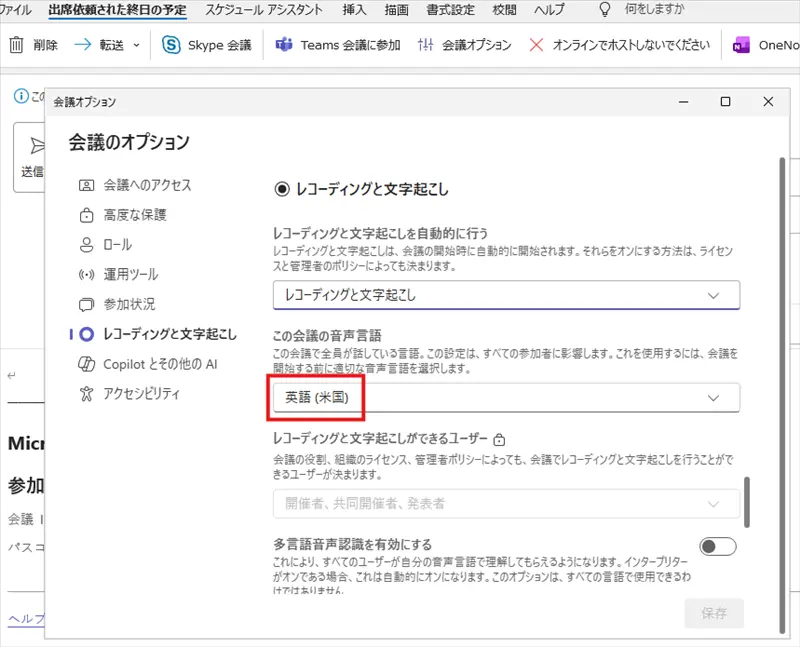
Task: Open Copilot とその他の AI page
Action: [160, 364]
